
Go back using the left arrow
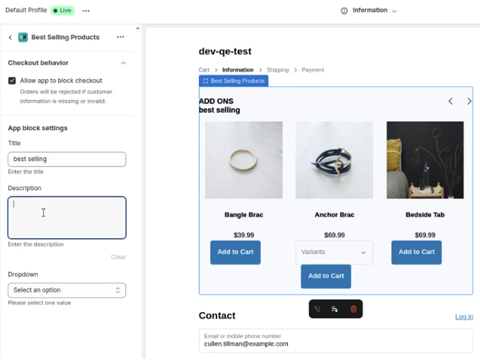click(10, 37)
